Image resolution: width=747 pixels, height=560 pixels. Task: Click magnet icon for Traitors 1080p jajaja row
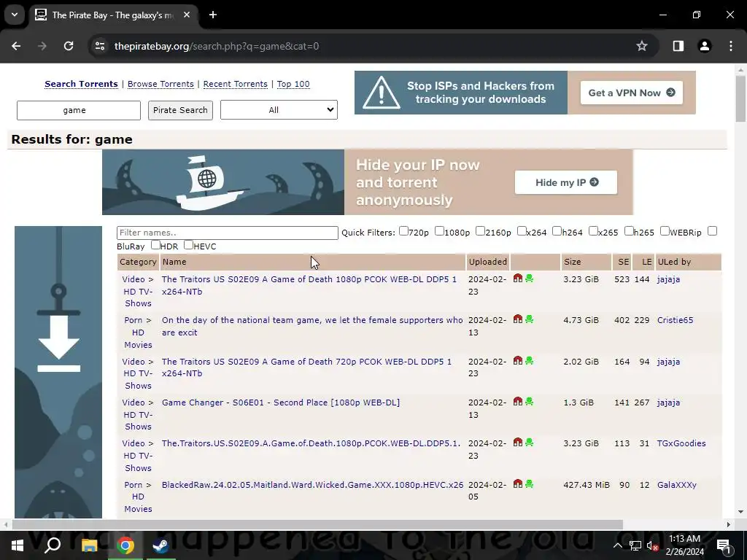[518, 278]
